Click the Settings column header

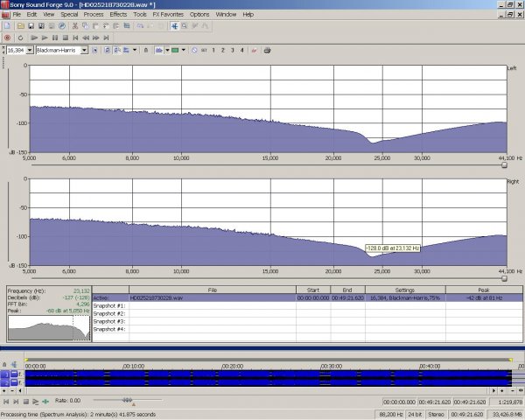[x=403, y=290]
